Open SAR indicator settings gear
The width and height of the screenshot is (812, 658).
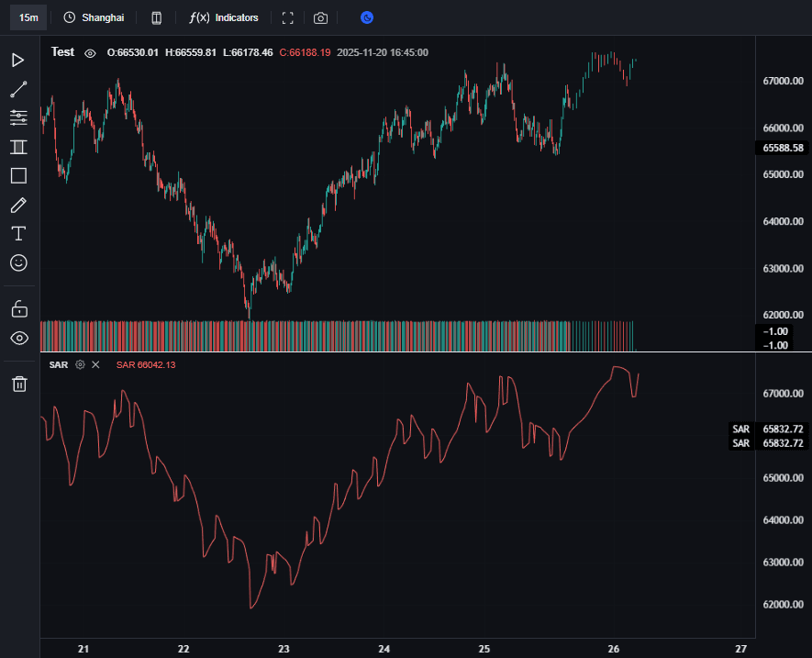click(x=80, y=364)
